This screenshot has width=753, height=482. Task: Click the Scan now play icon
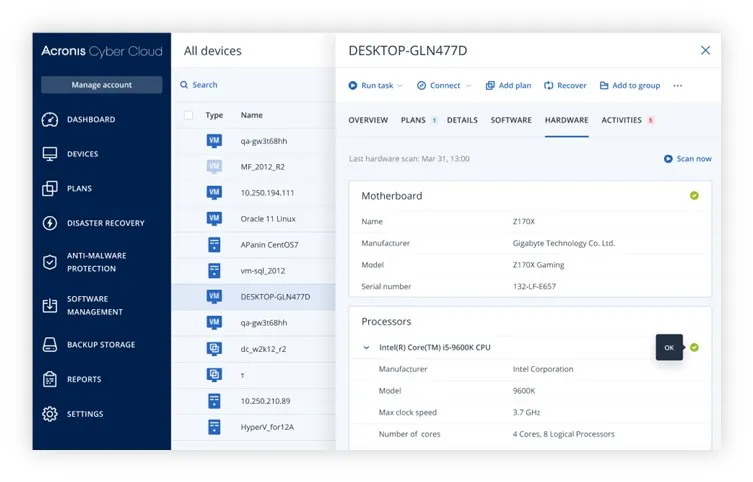click(x=668, y=159)
